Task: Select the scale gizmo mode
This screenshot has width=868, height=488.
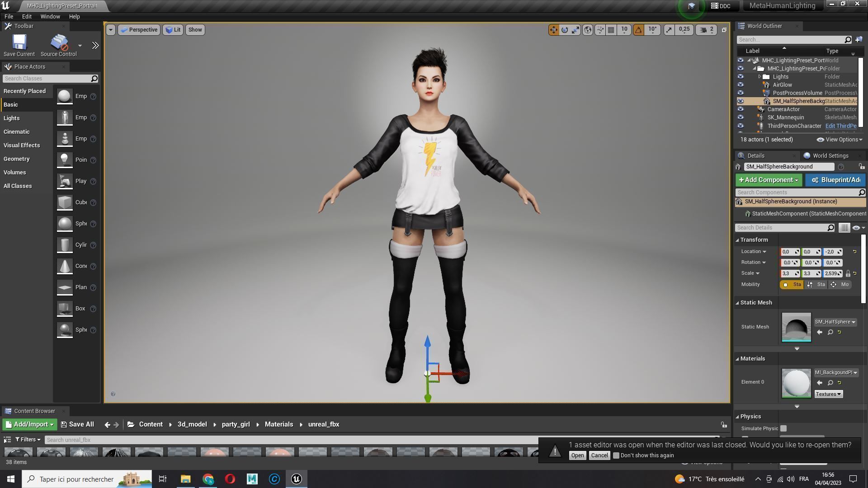Action: tap(576, 30)
